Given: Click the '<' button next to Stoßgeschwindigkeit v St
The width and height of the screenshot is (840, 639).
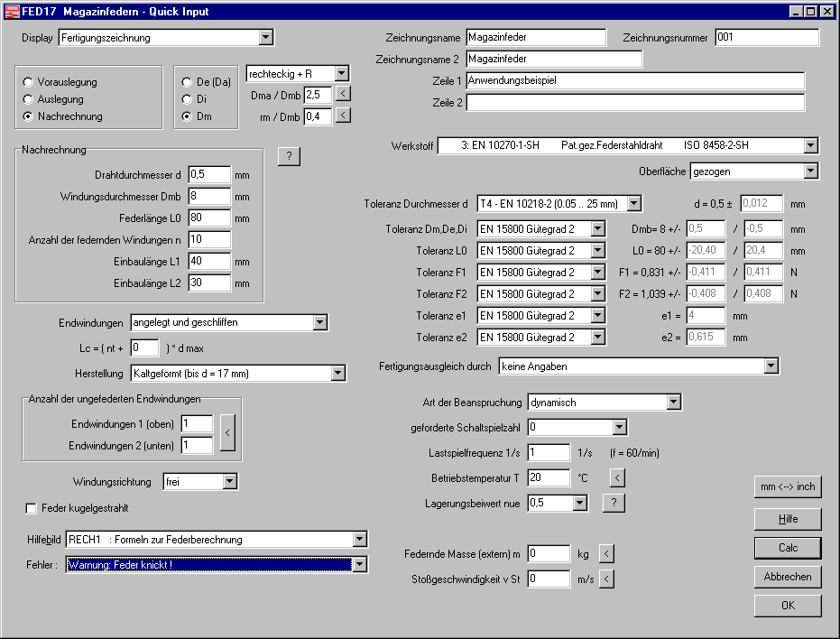Looking at the screenshot, I should click(x=606, y=579).
